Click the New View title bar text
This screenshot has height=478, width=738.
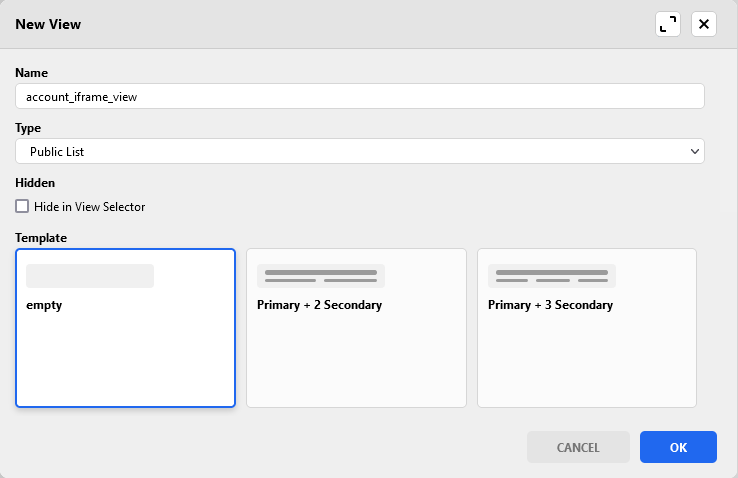[48, 24]
